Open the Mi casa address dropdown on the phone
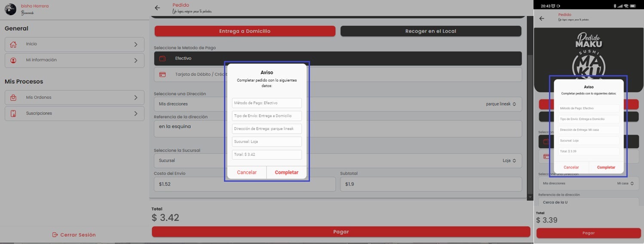Screen dimensions: 644x244 pyautogui.click(x=625, y=183)
